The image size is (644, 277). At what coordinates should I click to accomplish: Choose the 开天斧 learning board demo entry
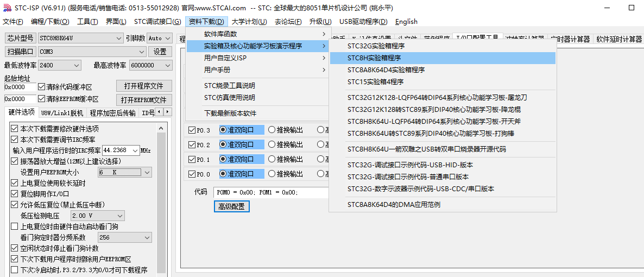coord(443,122)
